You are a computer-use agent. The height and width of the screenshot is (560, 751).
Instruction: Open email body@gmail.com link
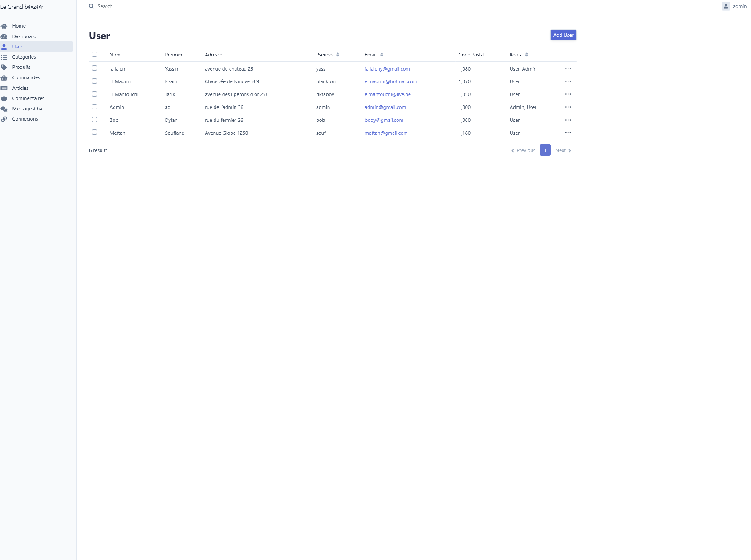click(x=384, y=120)
